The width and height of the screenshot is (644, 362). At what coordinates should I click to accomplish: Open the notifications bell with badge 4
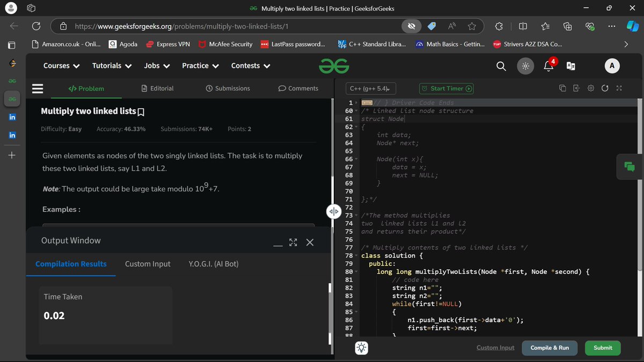(x=549, y=65)
